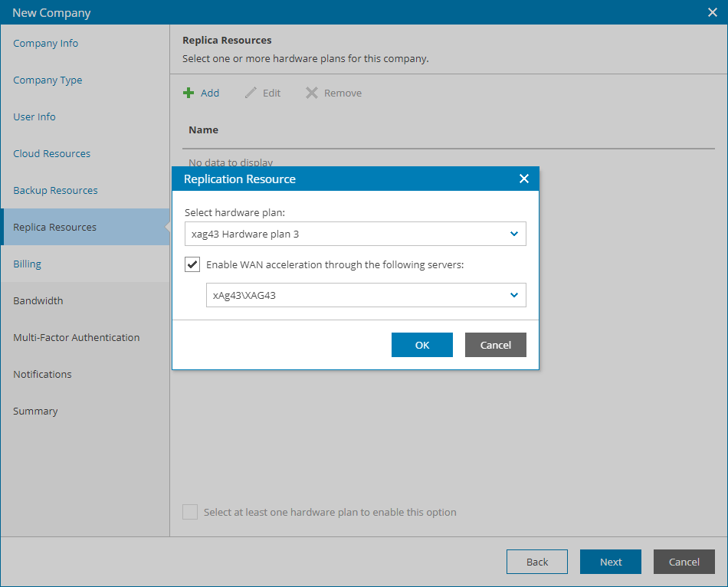This screenshot has height=587, width=728.
Task: Open the Notifications step
Action: tap(42, 374)
